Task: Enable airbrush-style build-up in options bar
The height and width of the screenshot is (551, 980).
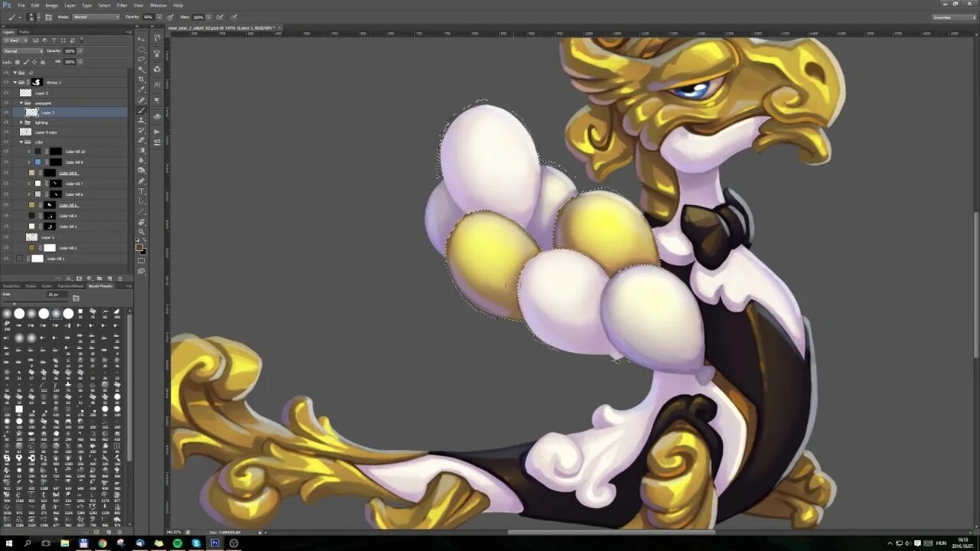Action: (x=219, y=17)
